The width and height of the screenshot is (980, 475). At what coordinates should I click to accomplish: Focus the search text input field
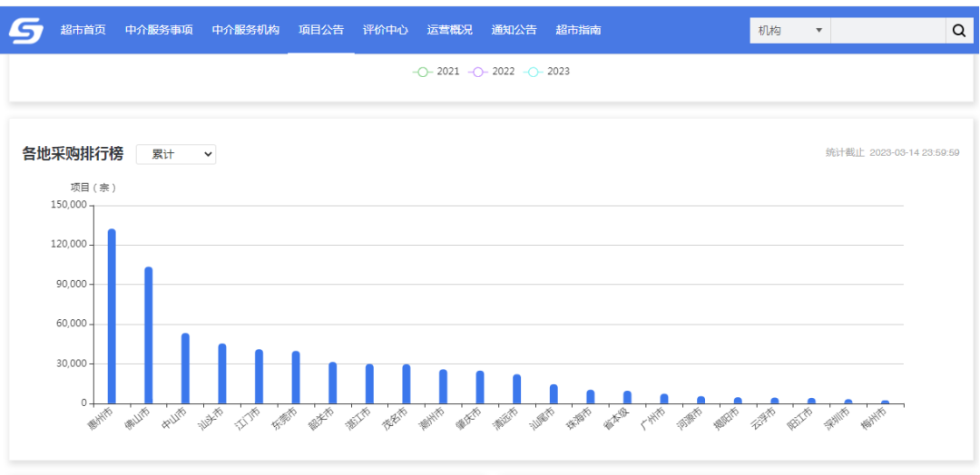coord(888,31)
